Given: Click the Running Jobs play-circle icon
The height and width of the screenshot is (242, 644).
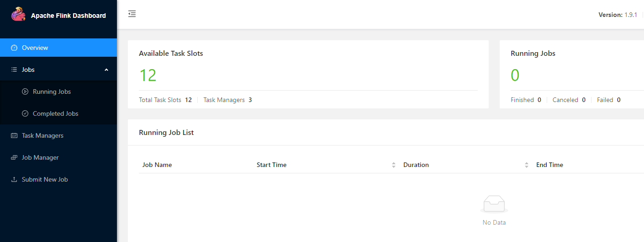Looking at the screenshot, I should coord(25,91).
